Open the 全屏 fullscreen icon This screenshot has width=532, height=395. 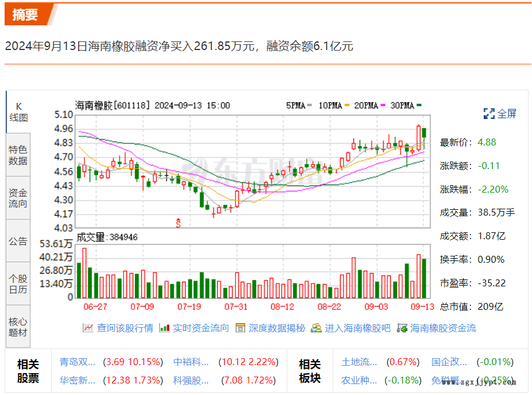point(489,114)
